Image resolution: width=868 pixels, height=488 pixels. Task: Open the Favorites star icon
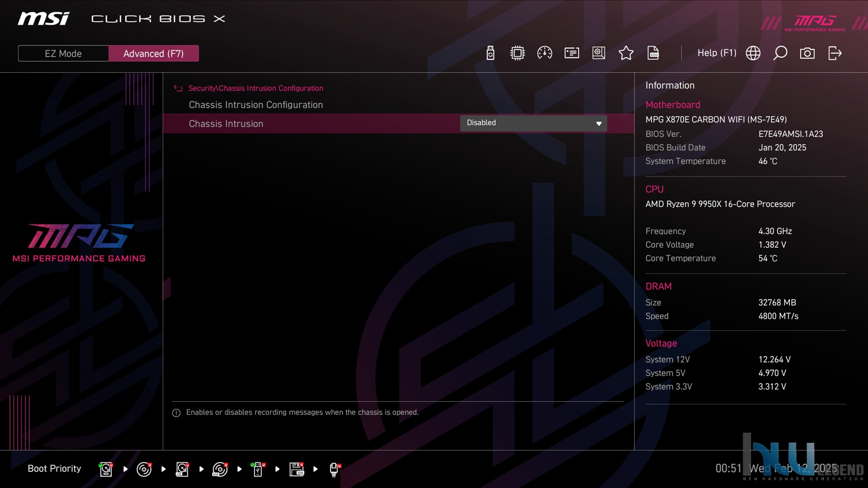point(626,53)
